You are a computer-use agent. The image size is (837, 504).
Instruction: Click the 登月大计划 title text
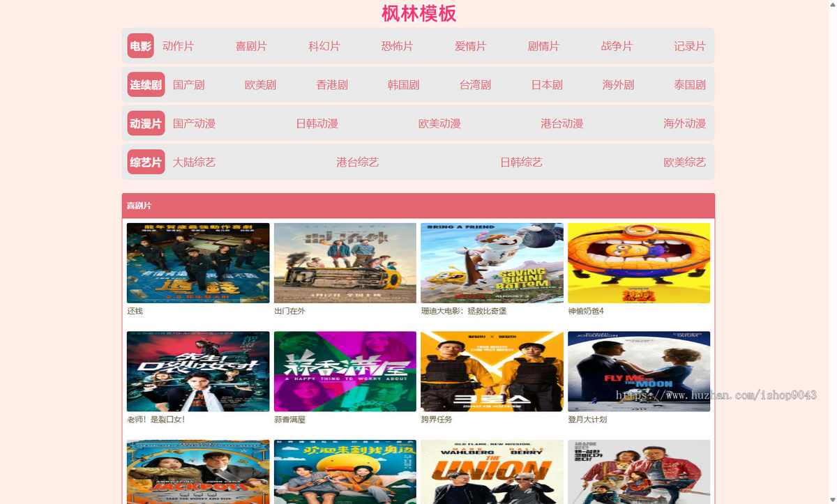pos(587,420)
